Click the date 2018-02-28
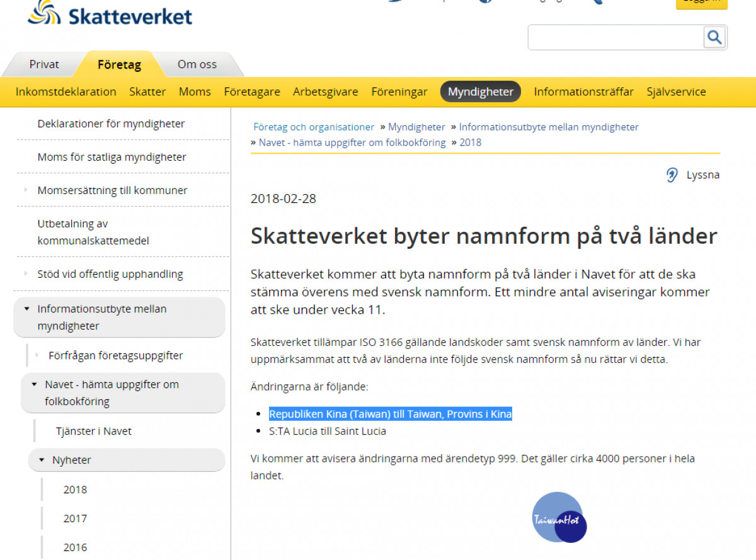756x560 pixels. click(283, 199)
